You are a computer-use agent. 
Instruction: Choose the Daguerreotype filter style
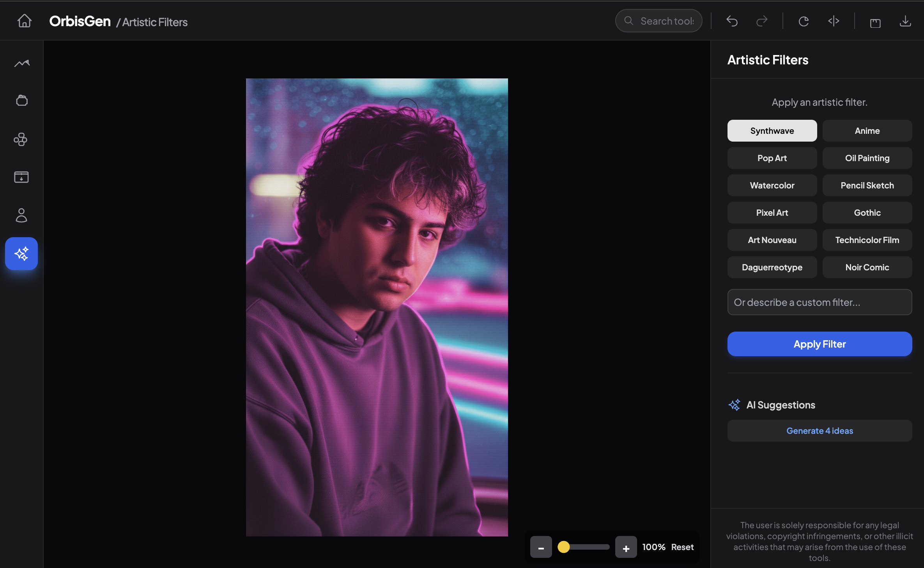[x=772, y=267]
